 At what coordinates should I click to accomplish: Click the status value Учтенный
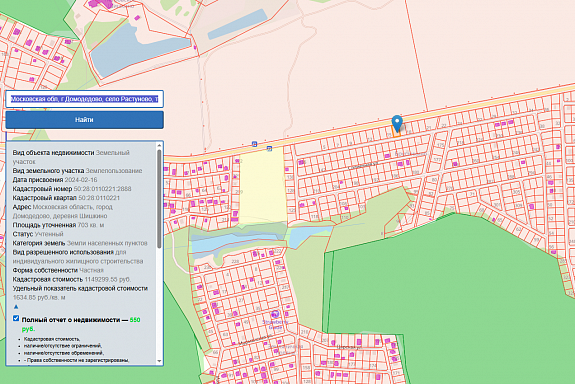coord(49,234)
